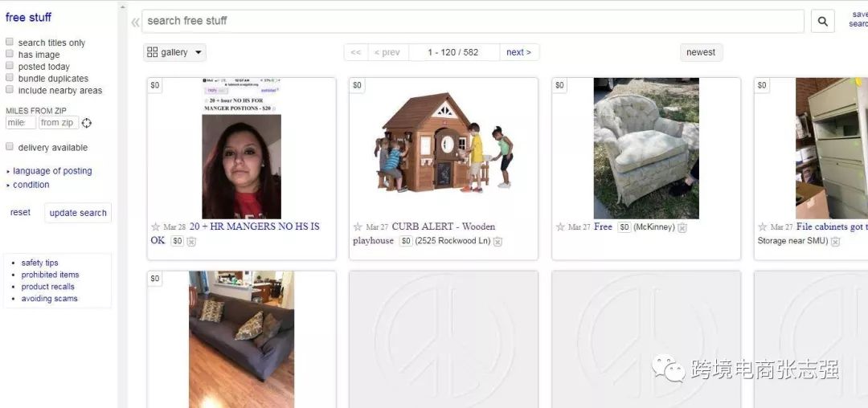The height and width of the screenshot is (408, 868).
Task: Collapse sidebar using the double-chevron icon
Action: pos(135,22)
